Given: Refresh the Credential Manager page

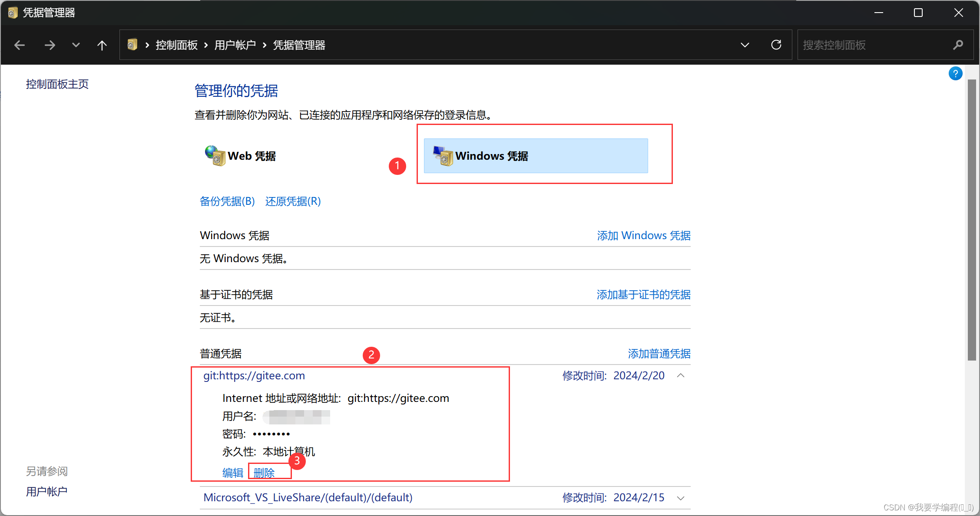Looking at the screenshot, I should click(776, 45).
